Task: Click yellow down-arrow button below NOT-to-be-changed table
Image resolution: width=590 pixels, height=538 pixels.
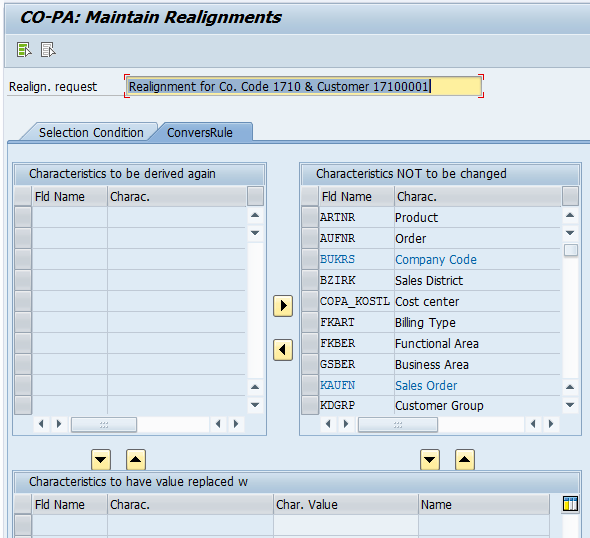Action: (x=430, y=459)
